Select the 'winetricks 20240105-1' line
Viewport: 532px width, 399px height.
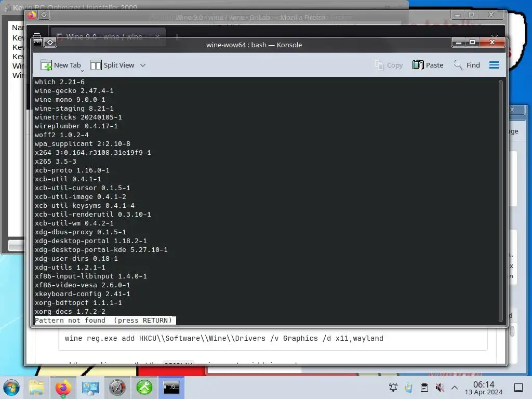78,117
